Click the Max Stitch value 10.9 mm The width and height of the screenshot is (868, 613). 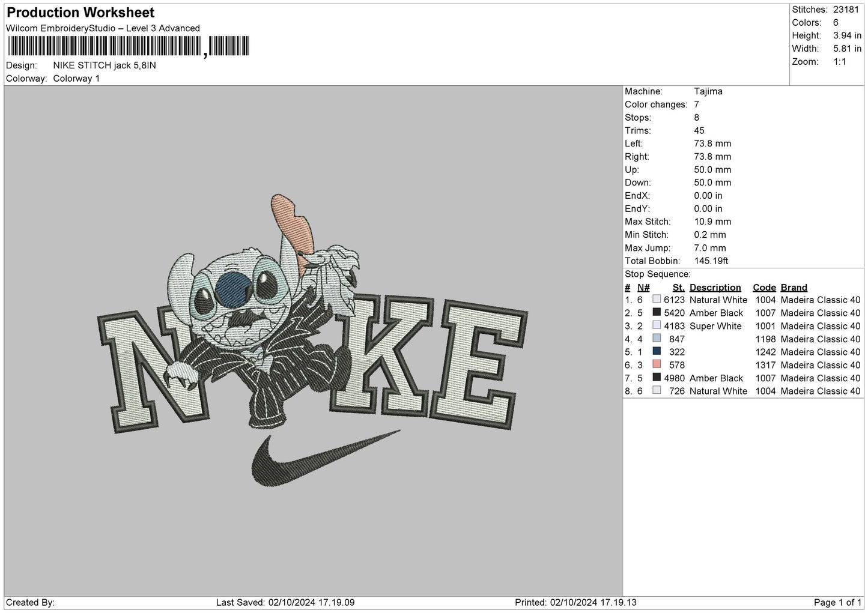712,222
